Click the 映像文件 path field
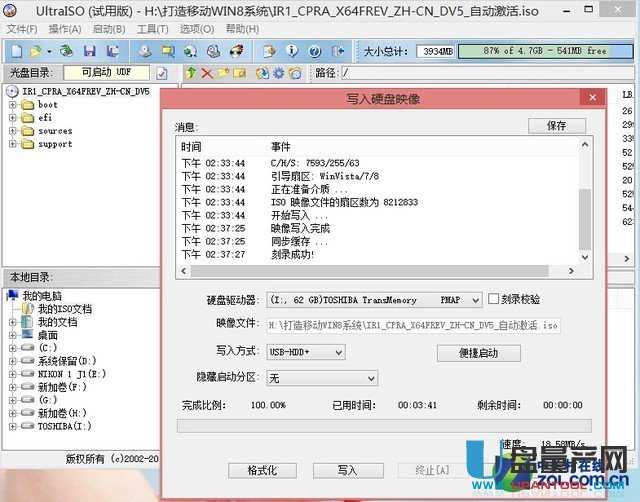Screen dimensions: 640x502 [x=413, y=326]
